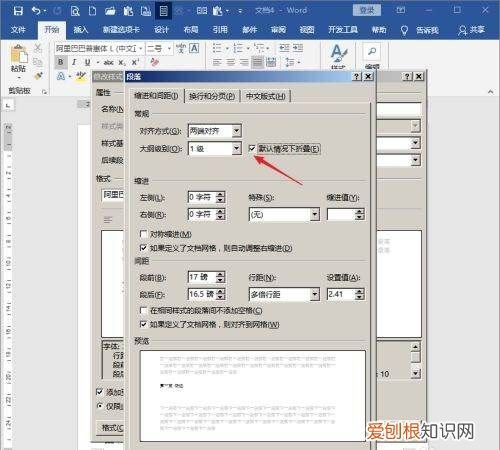Click the numbering list icon
The height and width of the screenshot is (450, 500).
(238, 48)
